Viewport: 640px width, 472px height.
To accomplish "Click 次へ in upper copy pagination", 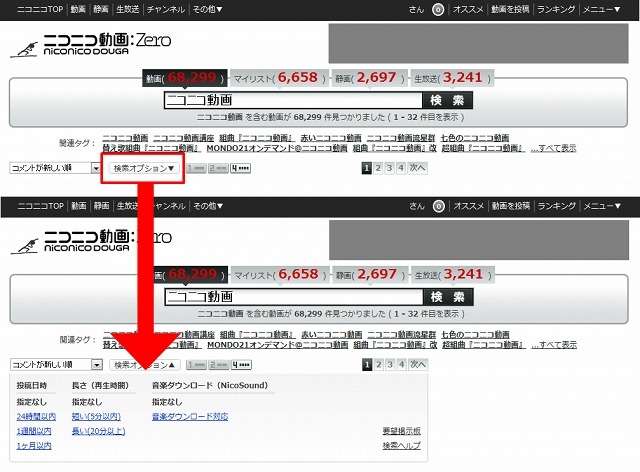I will coord(417,168).
